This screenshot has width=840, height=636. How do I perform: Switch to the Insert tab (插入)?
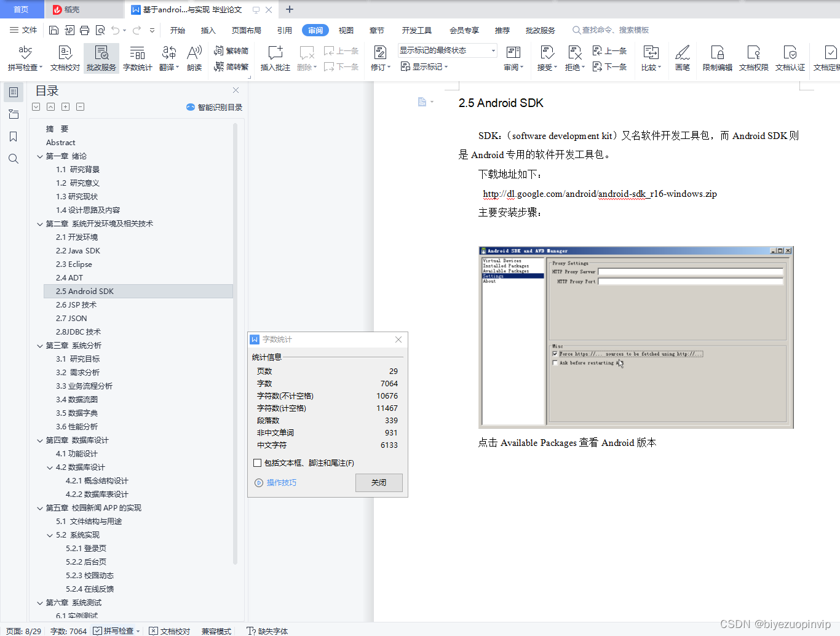208,30
